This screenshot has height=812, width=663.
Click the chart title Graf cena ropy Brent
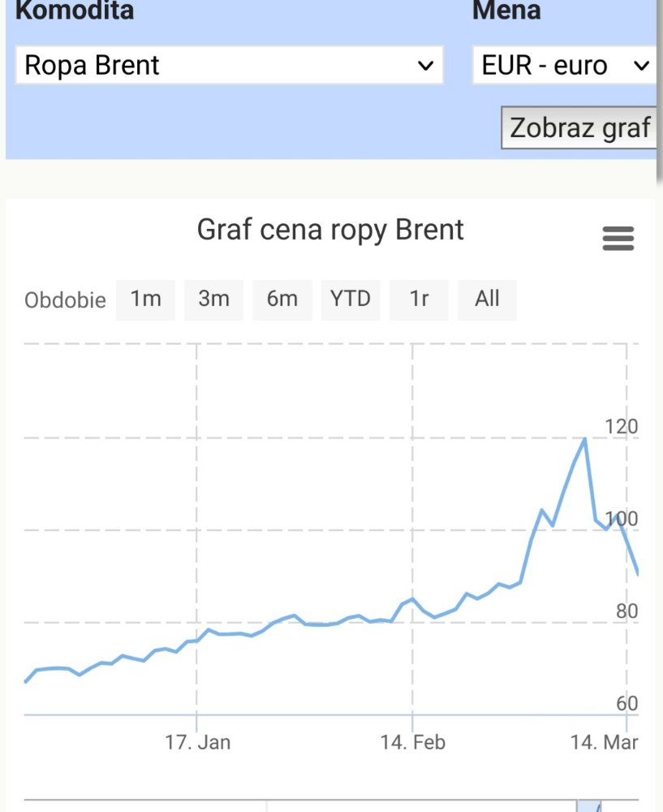pos(330,230)
